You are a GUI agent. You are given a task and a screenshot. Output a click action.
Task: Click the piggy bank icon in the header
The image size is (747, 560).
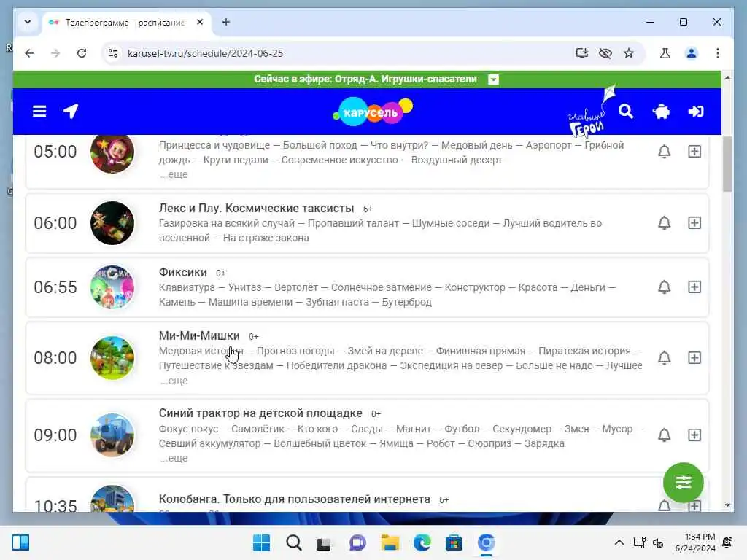[x=661, y=112]
